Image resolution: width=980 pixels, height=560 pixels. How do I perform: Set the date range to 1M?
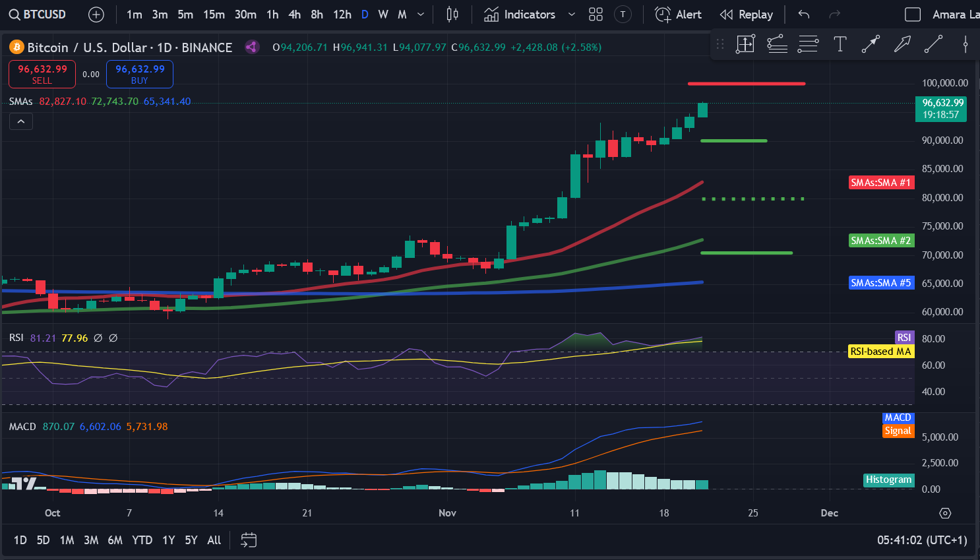click(67, 540)
